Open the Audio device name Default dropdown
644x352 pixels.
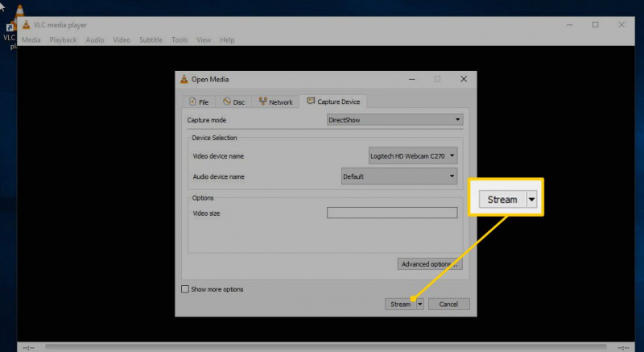click(x=399, y=176)
